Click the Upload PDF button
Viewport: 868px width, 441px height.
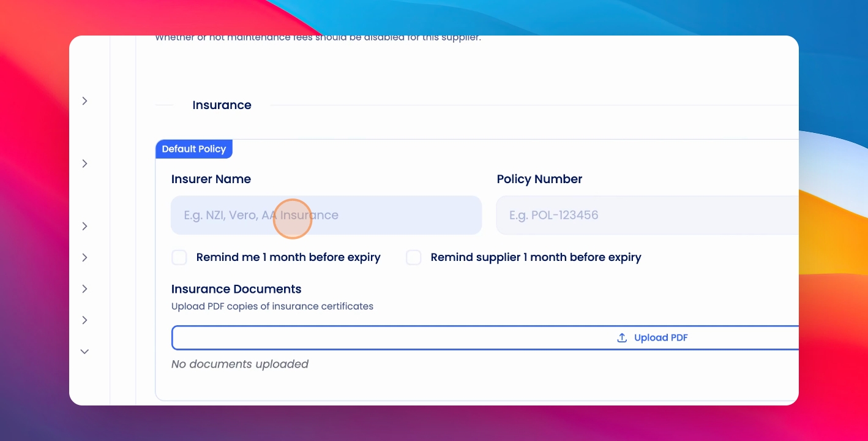485,338
